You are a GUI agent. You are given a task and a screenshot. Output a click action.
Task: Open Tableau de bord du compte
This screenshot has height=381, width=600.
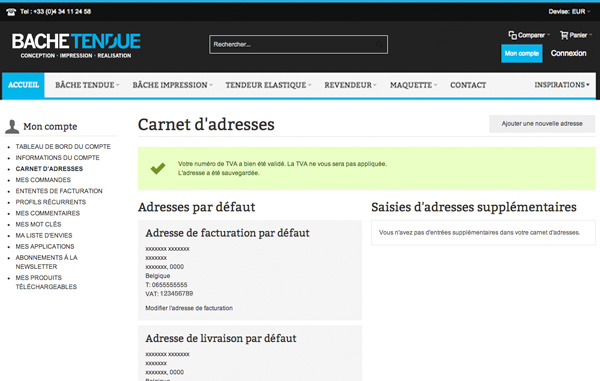pyautogui.click(x=63, y=147)
